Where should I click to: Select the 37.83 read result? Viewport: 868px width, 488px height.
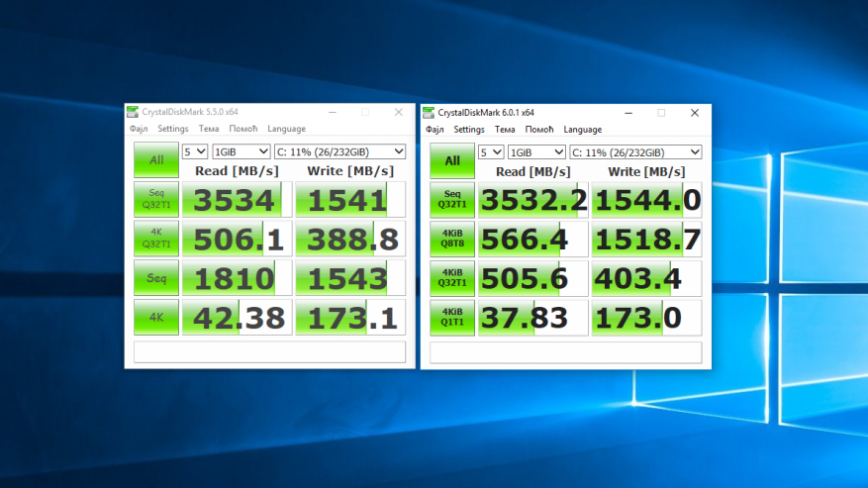point(533,318)
